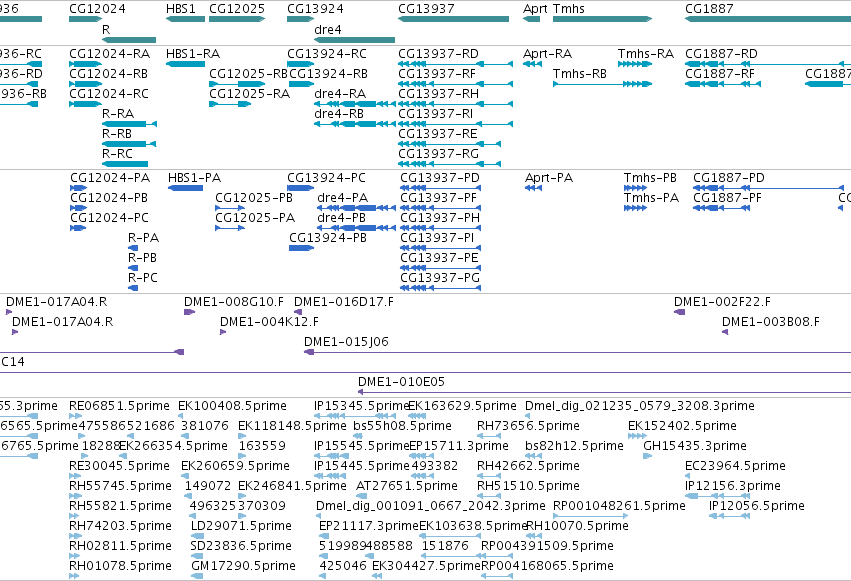Select transcript CG12025-RB
This screenshot has width=851, height=581.
point(237,84)
